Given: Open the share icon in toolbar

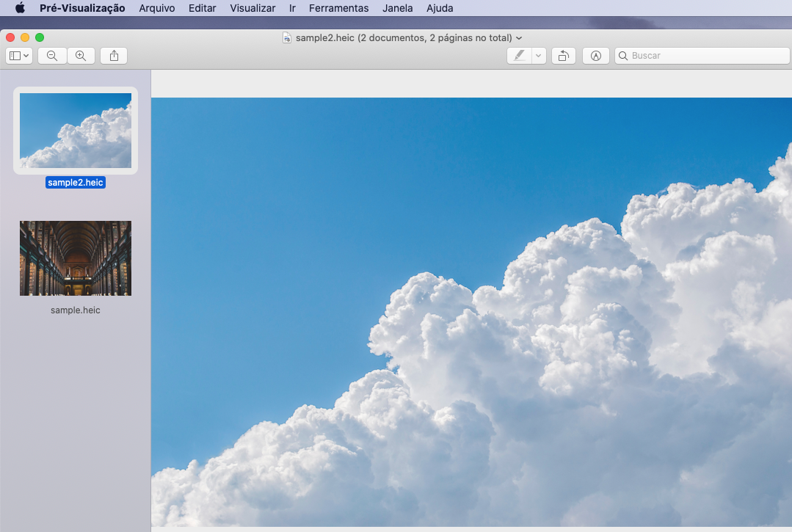Looking at the screenshot, I should 115,56.
